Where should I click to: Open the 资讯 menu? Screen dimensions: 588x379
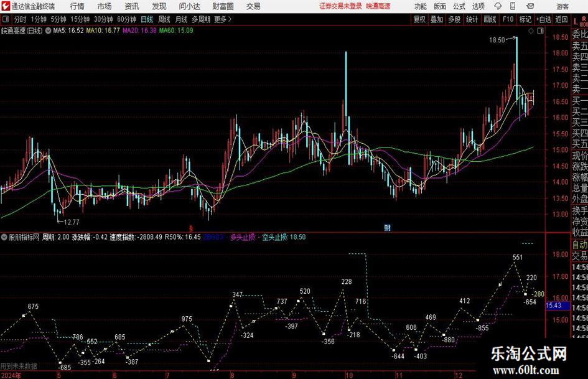tap(132, 6)
